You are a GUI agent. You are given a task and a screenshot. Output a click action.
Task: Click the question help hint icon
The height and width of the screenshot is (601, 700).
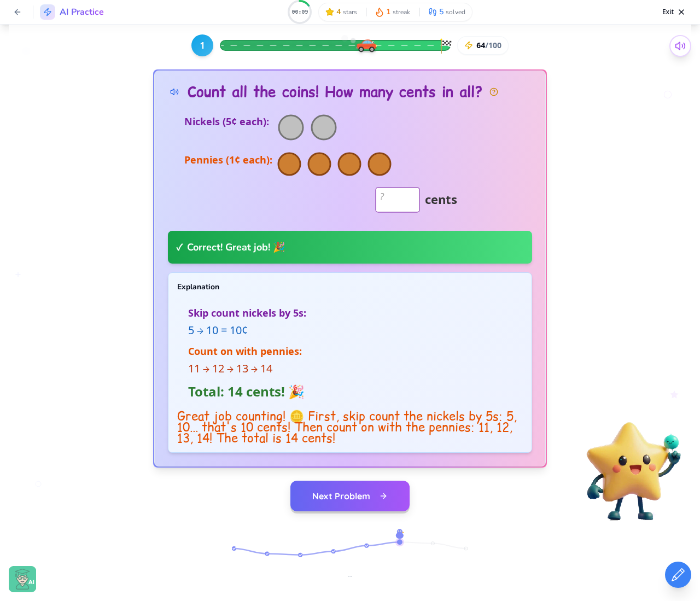point(494,92)
